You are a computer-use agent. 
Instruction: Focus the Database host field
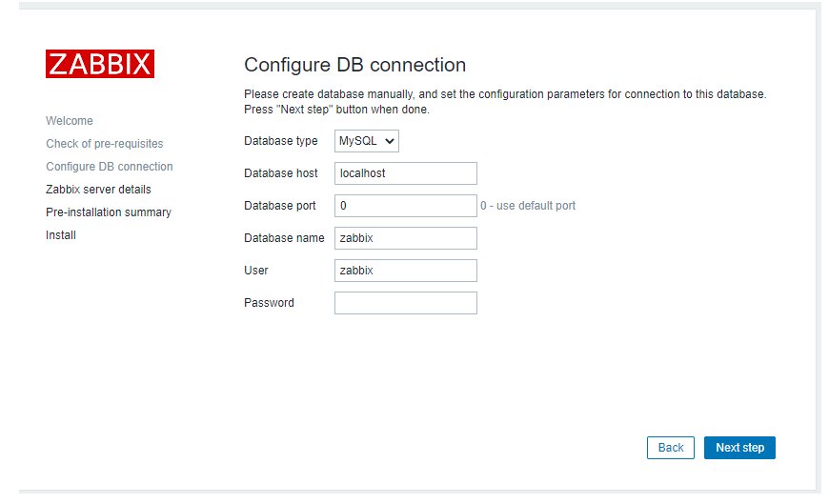pyautogui.click(x=406, y=173)
